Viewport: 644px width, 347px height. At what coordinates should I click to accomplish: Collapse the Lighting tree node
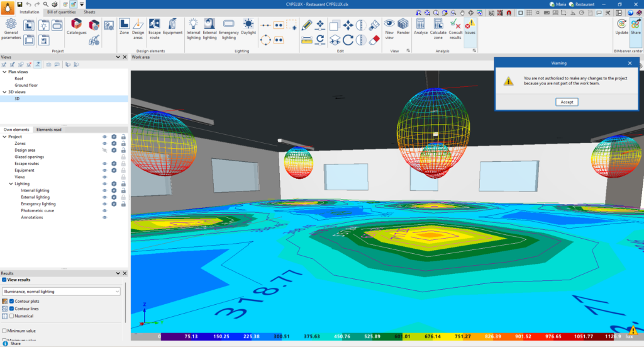click(x=11, y=184)
